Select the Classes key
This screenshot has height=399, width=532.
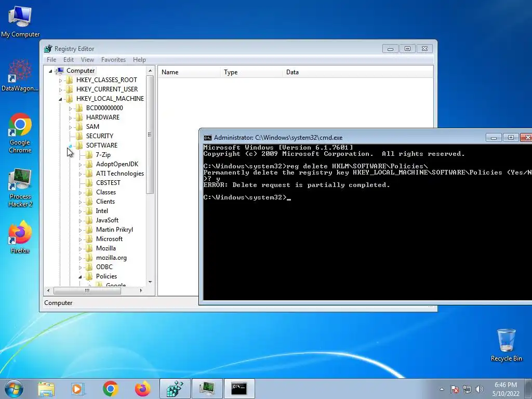(x=106, y=192)
